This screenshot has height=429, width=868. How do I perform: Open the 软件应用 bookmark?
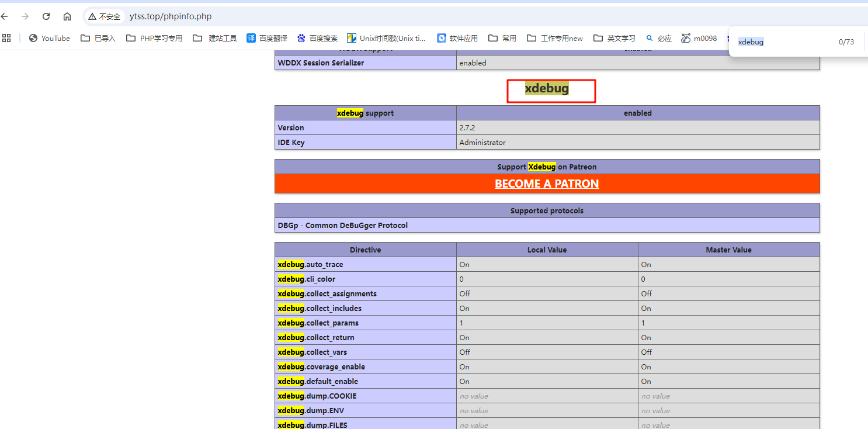click(457, 38)
